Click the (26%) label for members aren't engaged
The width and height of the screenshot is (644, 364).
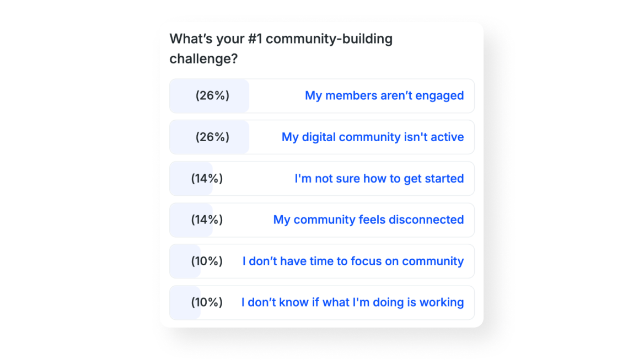[212, 96]
